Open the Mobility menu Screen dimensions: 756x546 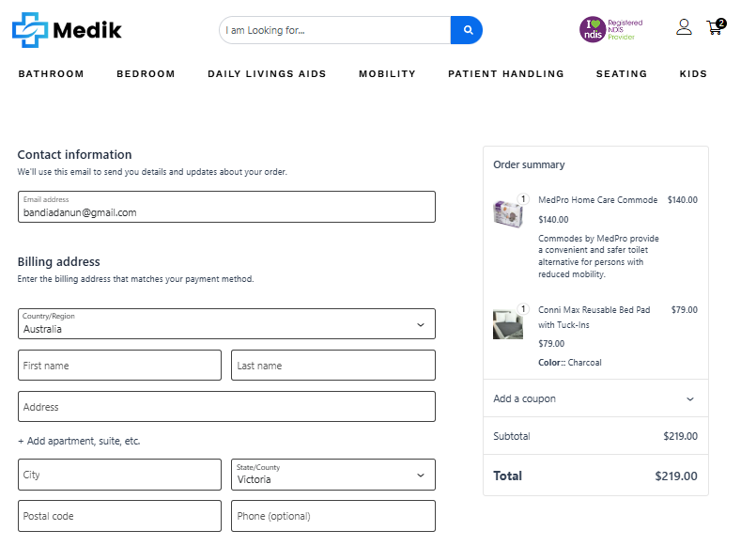(x=387, y=74)
